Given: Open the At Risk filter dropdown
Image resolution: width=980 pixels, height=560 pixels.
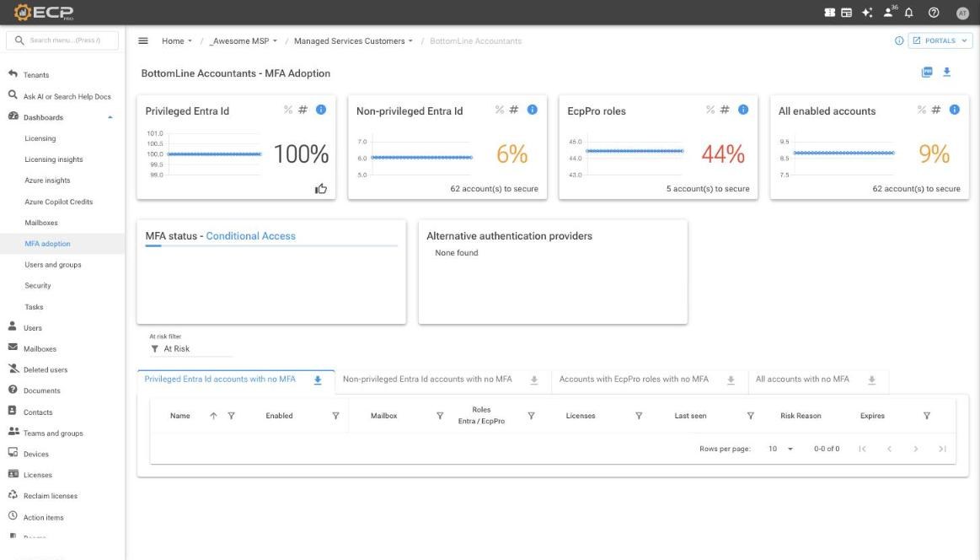Looking at the screenshot, I should coord(190,348).
